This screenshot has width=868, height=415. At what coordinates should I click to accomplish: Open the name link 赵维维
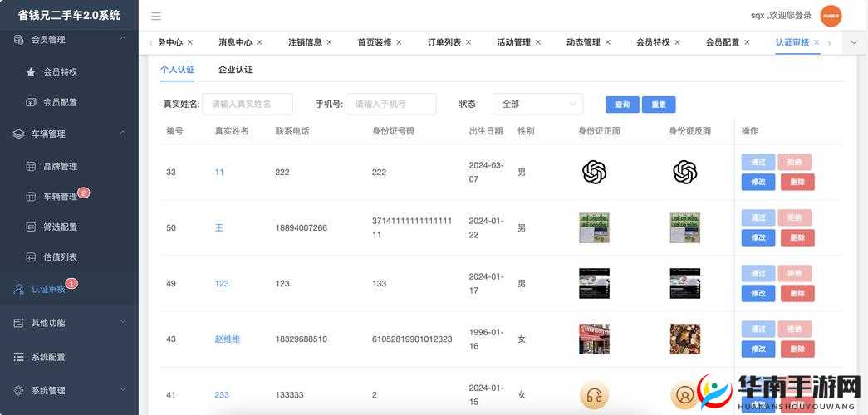[x=227, y=339]
